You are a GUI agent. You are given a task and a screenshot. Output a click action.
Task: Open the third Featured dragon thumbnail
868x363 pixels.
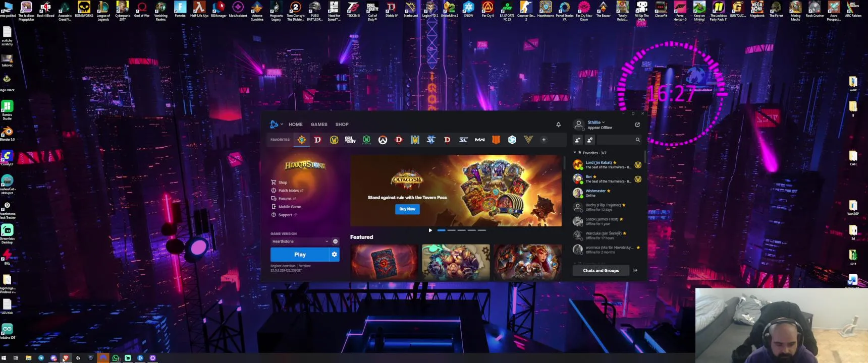527,262
